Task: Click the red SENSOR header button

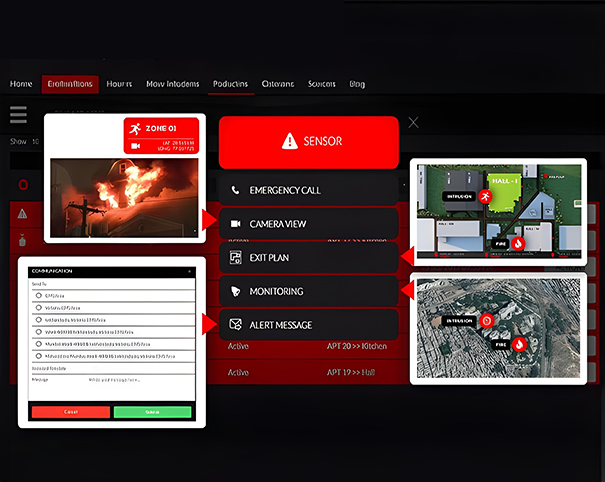Action: click(309, 141)
